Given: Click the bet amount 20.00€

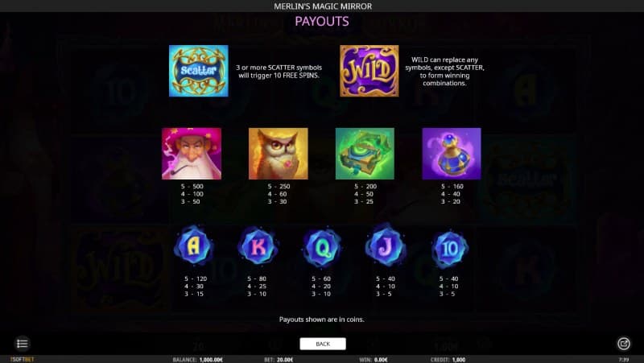Looking at the screenshot, I should point(284,360).
